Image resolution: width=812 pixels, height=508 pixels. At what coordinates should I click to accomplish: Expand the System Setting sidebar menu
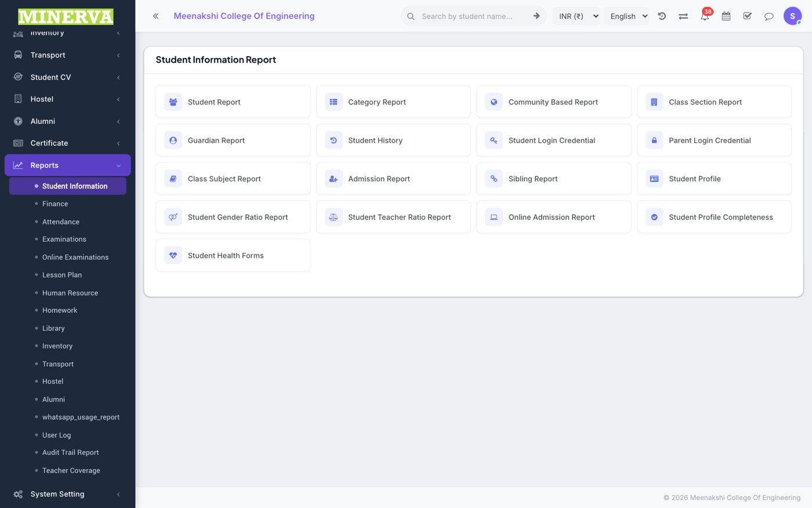67,494
